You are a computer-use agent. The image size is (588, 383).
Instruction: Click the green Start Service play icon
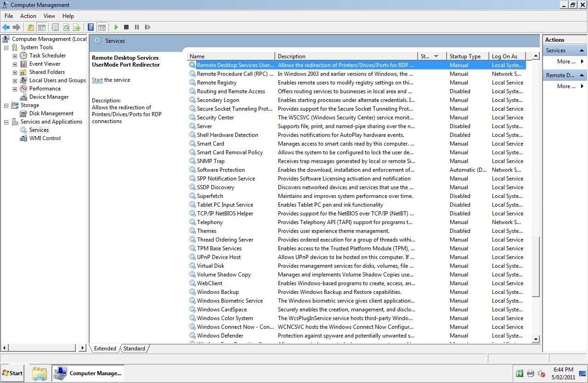click(x=116, y=27)
